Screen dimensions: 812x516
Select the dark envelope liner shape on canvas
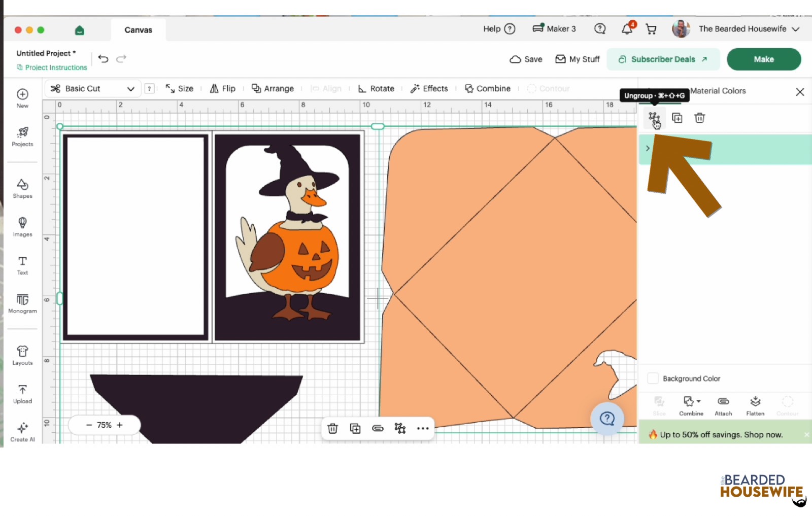coord(196,408)
